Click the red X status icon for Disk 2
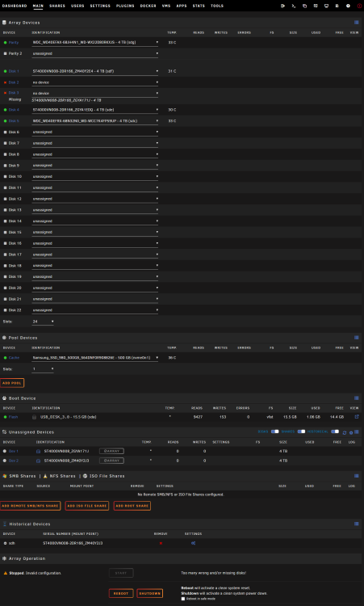This screenshot has width=364, height=606. 5,82
